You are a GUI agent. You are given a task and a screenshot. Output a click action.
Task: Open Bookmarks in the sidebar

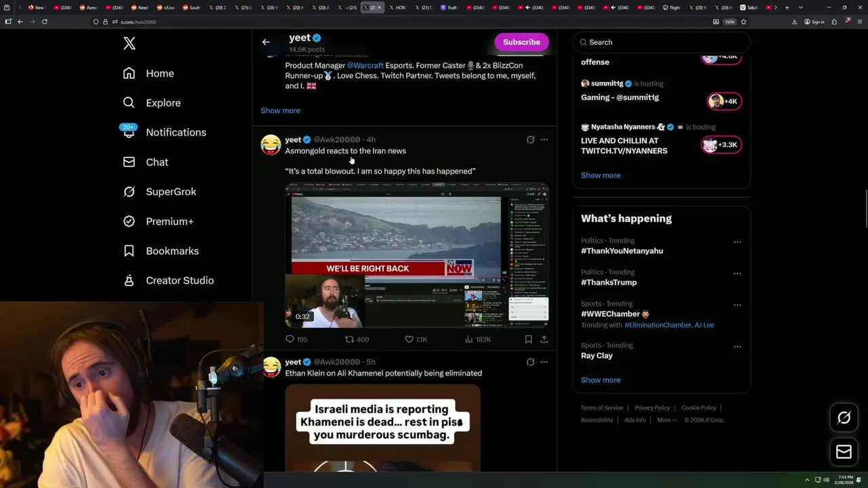(x=161, y=251)
